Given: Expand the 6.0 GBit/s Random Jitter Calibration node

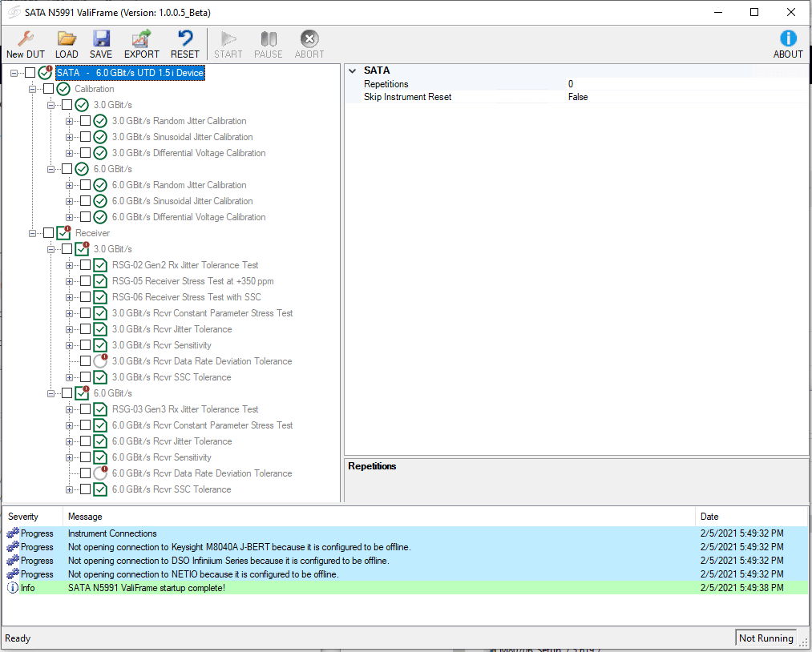Looking at the screenshot, I should [69, 184].
